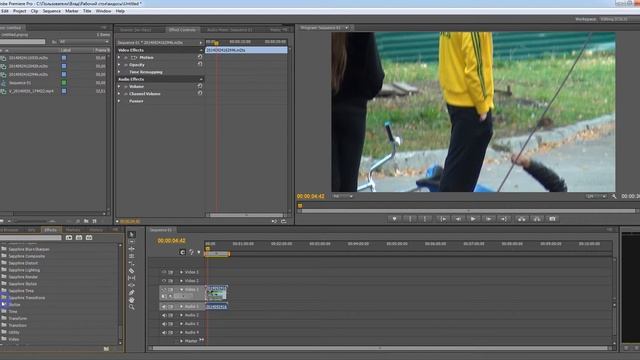Select the Razor tool
The image size is (640, 360).
(131, 271)
